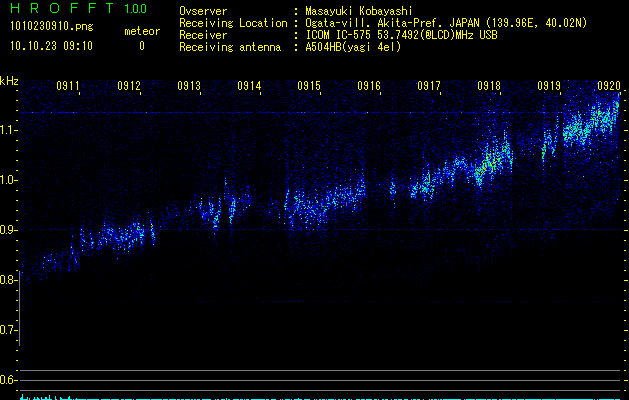Image resolution: width=629 pixels, height=400 pixels.
Task: Click the 0913 time marker
Action: [189, 86]
